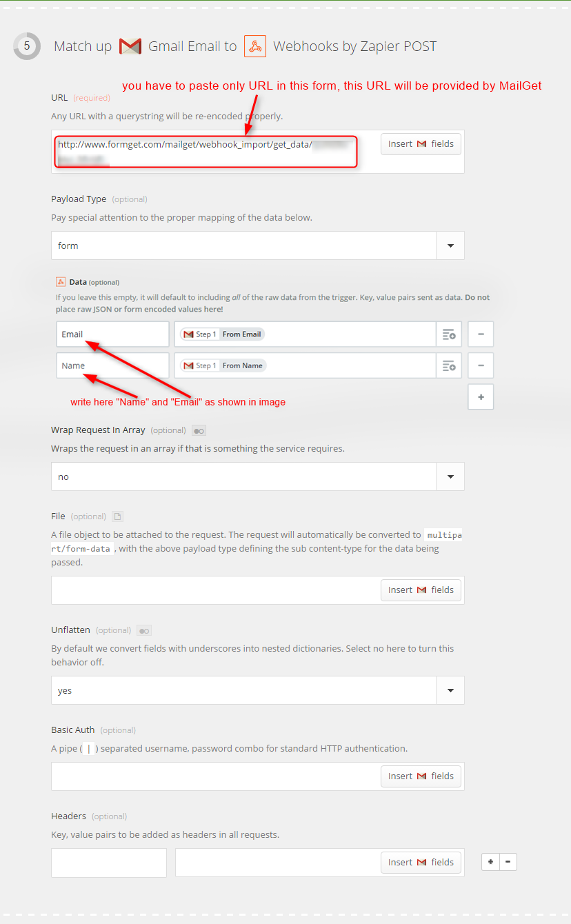Click the Gmail icon in the From Name pill

click(188, 365)
